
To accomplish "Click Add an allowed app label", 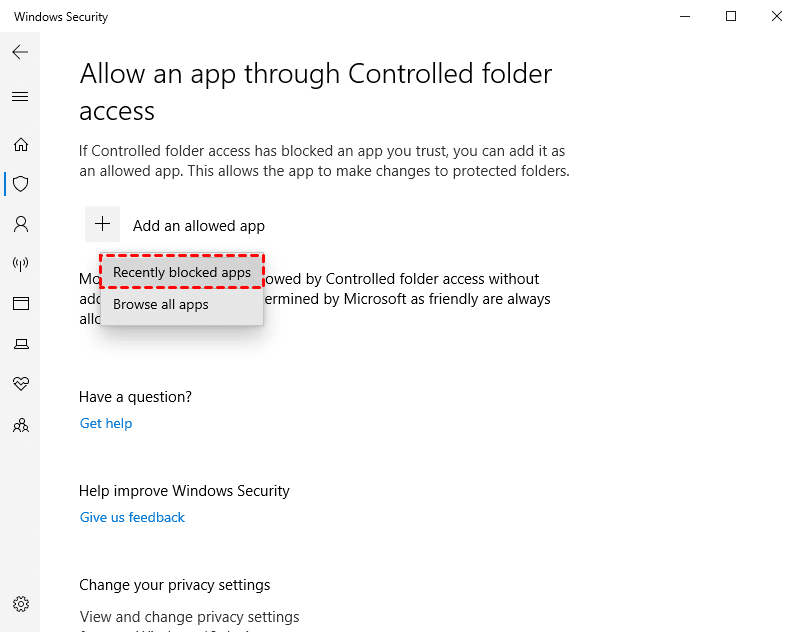I will [199, 226].
